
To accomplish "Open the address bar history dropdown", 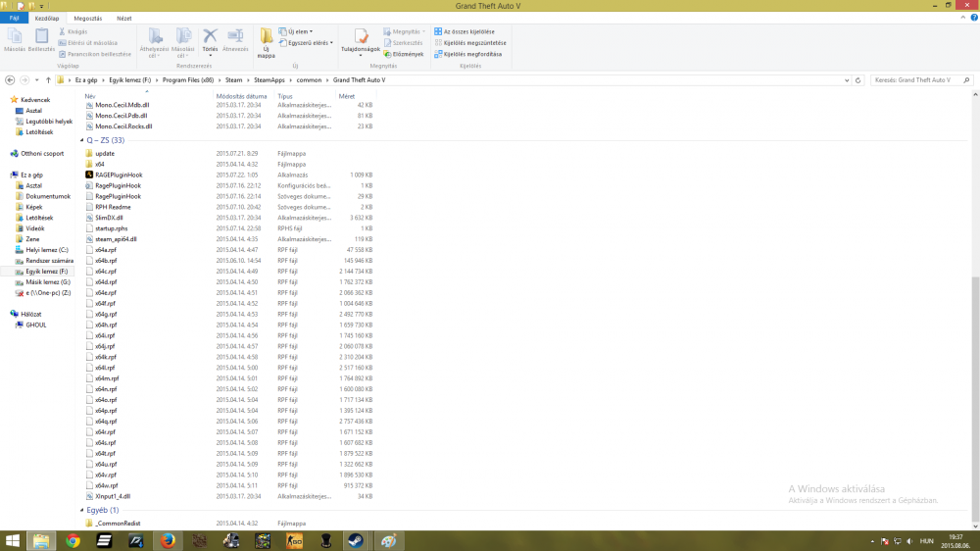I will tap(847, 80).
